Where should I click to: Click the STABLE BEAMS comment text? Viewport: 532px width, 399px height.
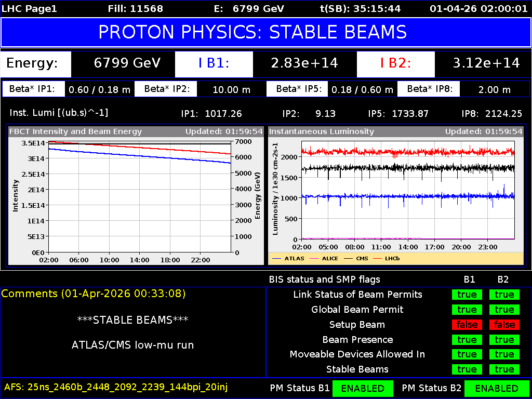tap(132, 320)
